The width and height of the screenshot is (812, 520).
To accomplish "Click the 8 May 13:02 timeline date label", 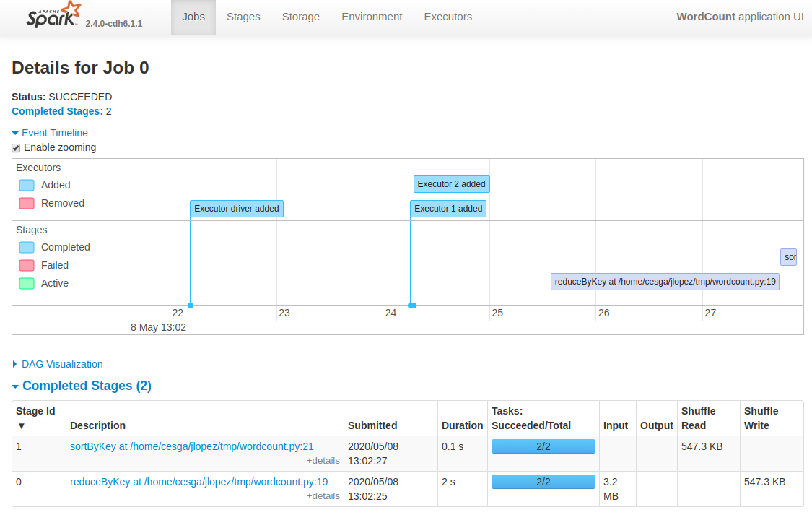I will [x=159, y=327].
